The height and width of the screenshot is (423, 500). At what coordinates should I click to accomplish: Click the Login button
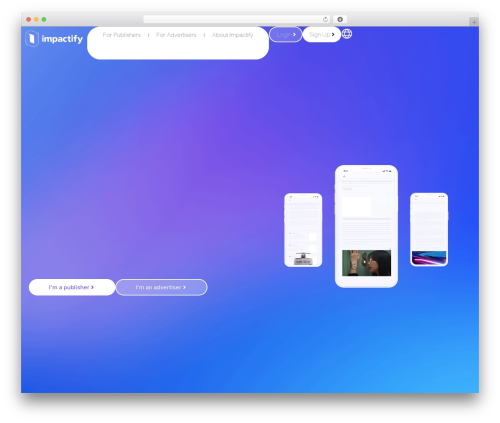coord(286,34)
